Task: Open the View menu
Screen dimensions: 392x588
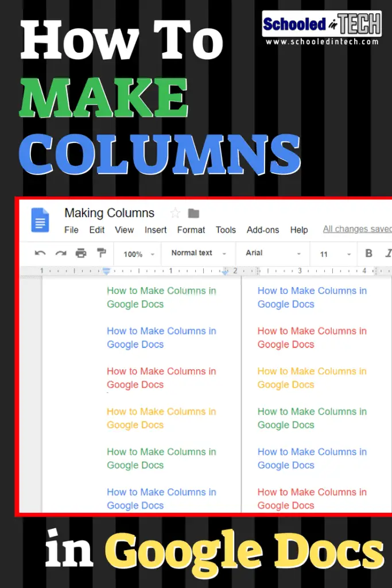Action: click(x=124, y=230)
